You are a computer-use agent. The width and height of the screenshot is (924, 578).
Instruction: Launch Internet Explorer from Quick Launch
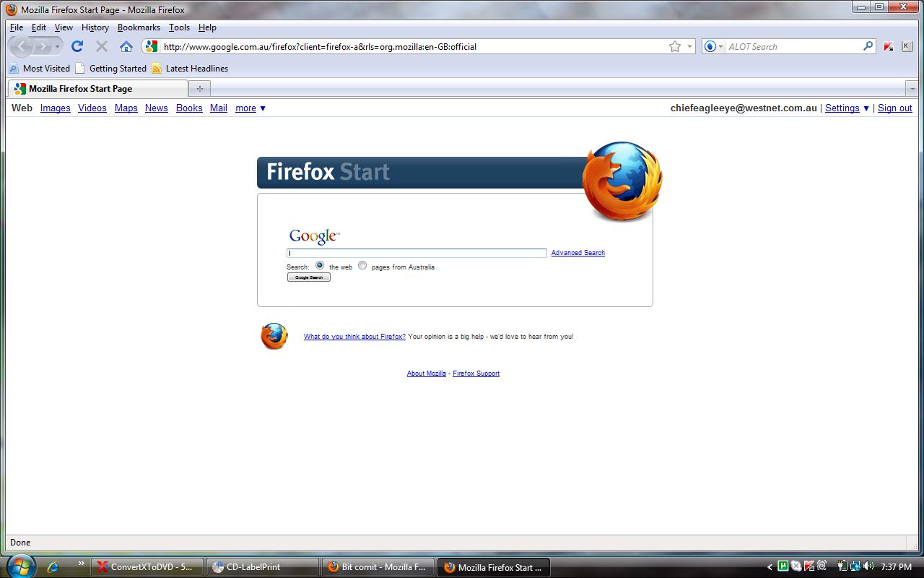[x=53, y=567]
